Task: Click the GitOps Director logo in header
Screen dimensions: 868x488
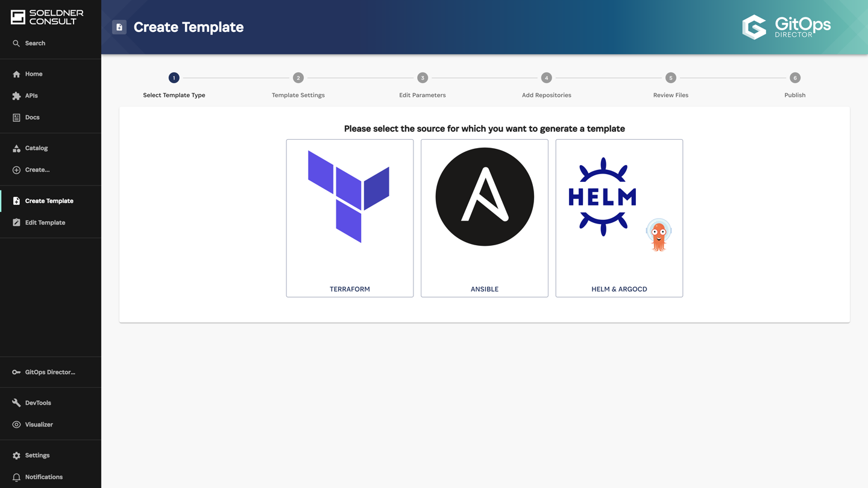Action: tap(787, 27)
